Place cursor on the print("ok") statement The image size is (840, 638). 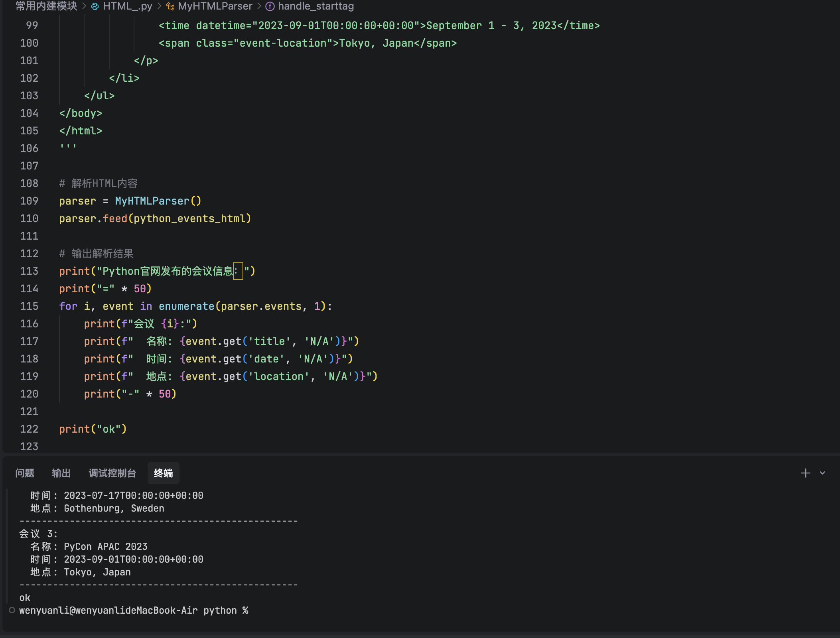(93, 429)
